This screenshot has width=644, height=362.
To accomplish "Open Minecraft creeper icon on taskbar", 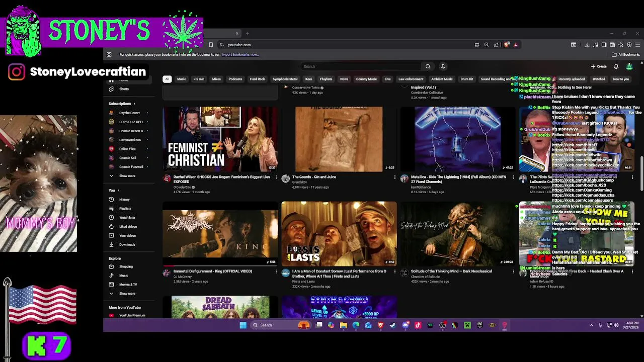I will [x=467, y=325].
